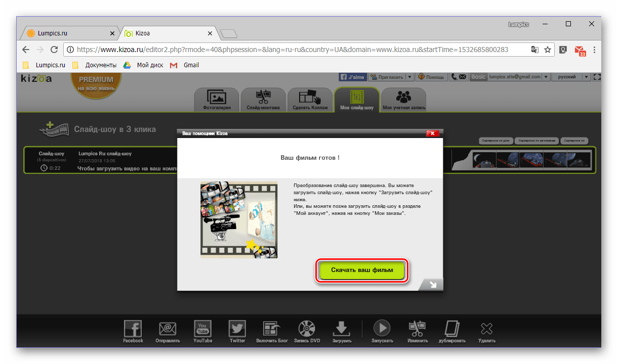Viewport: 620px width, 364px height.
Task: Toggle fullscreen mode icon in header
Action: [x=597, y=77]
